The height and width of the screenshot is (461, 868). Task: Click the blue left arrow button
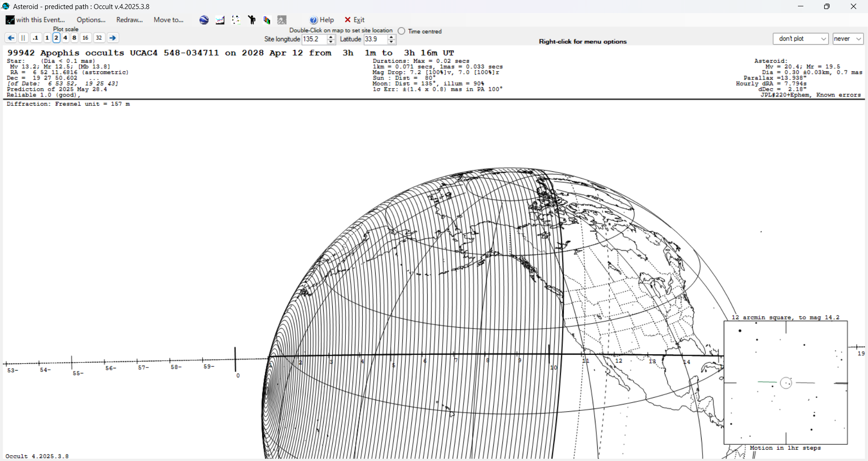tap(11, 38)
